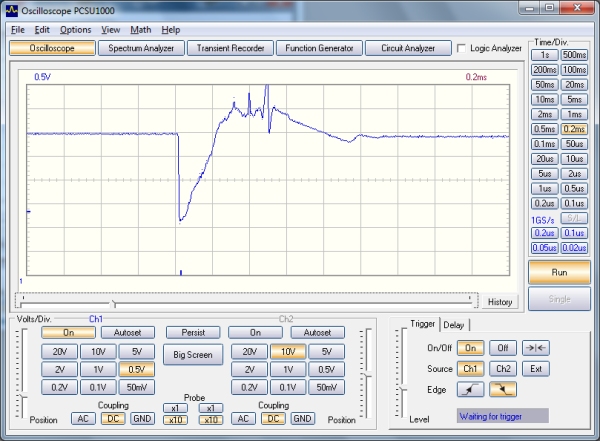600x441 pixels.
Task: Open Big Screen view
Action: point(193,354)
